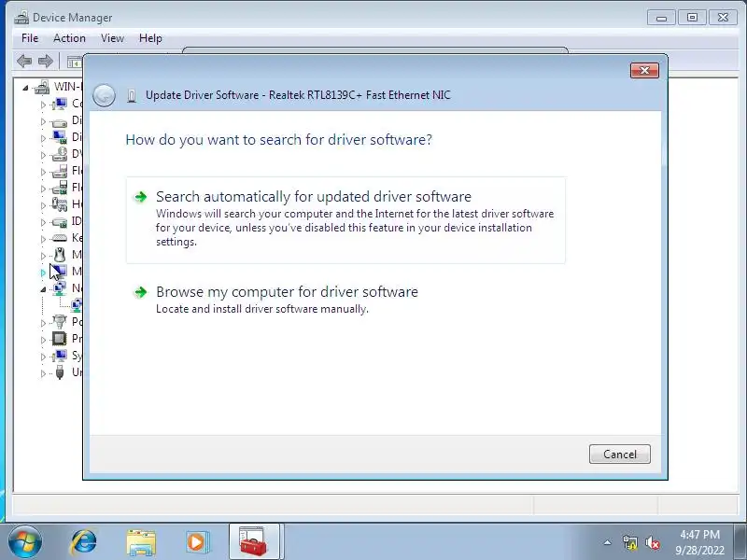
Task: Select the Disk drives category icon
Action: pos(60,121)
